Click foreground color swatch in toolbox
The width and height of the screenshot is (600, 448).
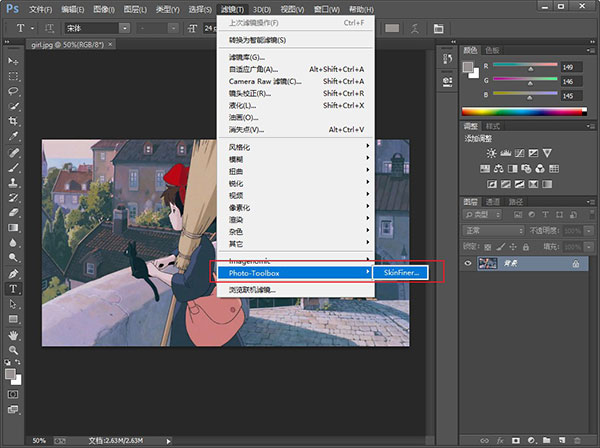click(11, 374)
